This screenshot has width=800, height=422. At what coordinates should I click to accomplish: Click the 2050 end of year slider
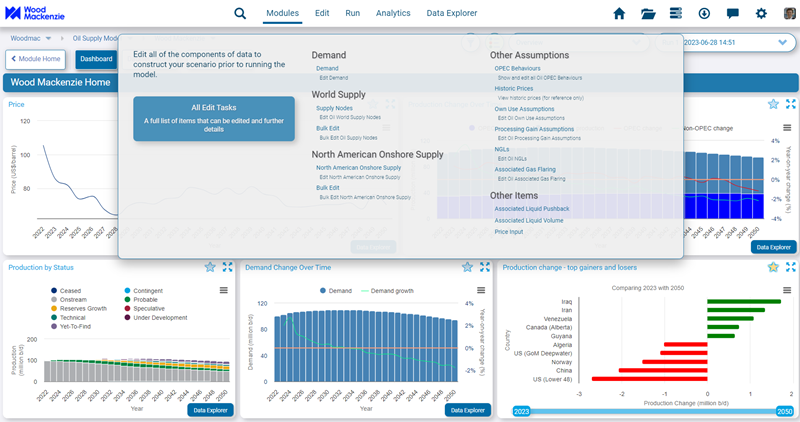pyautogui.click(x=784, y=411)
